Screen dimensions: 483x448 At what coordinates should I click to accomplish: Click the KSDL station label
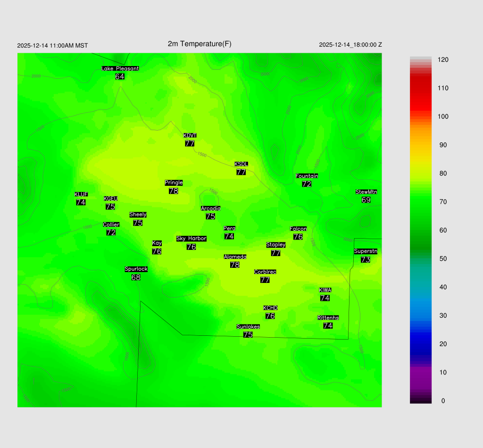pyautogui.click(x=241, y=164)
